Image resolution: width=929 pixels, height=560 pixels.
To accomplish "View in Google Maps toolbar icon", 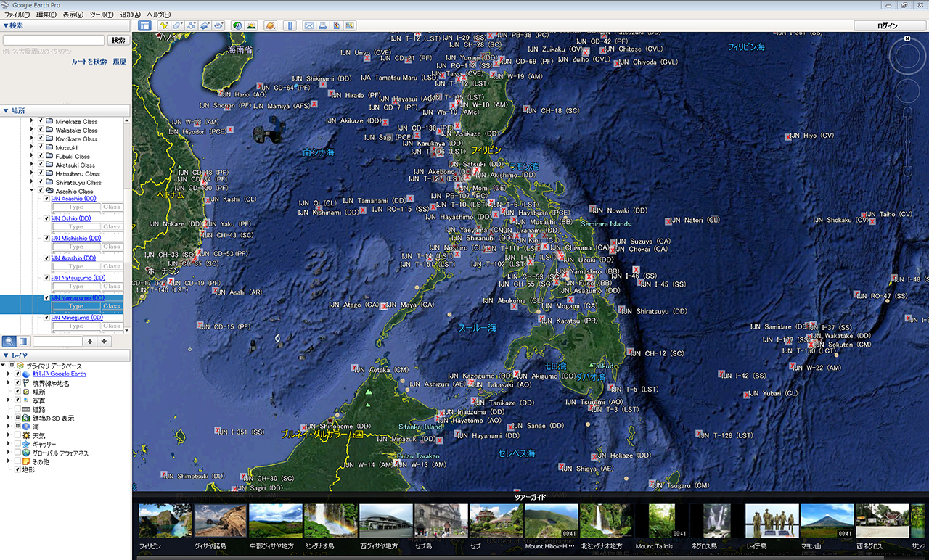I will tap(351, 25).
